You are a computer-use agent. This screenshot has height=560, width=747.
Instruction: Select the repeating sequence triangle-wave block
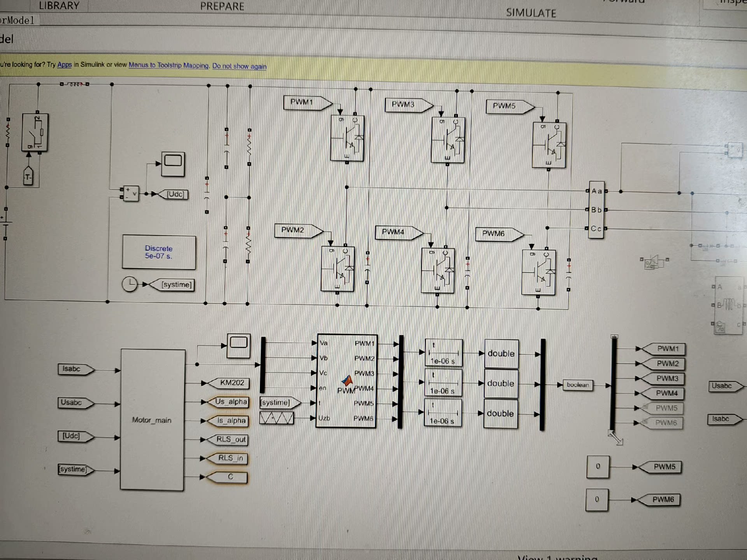[x=277, y=418]
